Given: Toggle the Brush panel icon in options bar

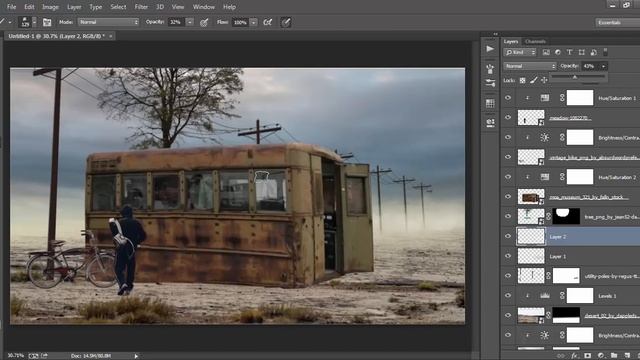Looking at the screenshot, I should tap(47, 22).
